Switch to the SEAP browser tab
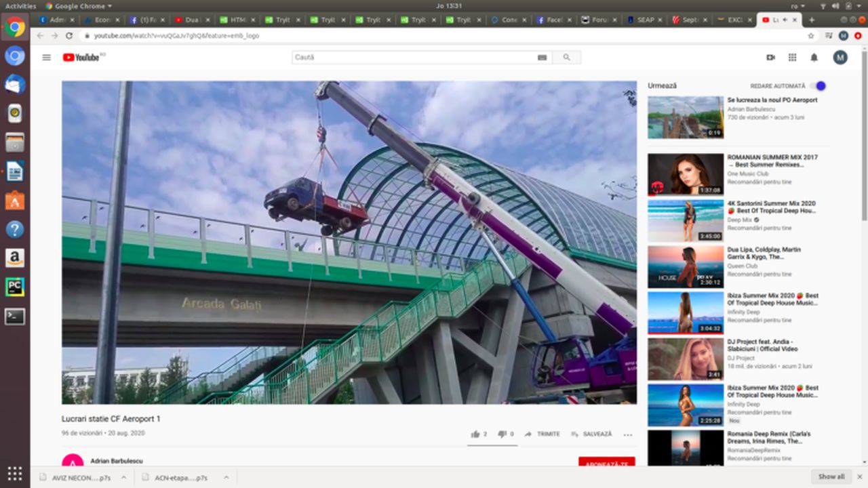The width and height of the screenshot is (868, 488). (x=642, y=20)
